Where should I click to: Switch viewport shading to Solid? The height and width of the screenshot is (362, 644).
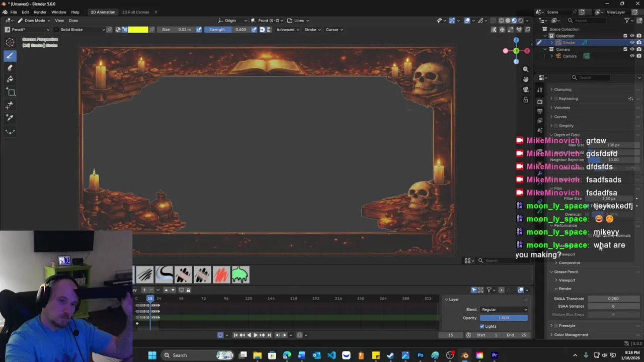pyautogui.click(x=508, y=21)
